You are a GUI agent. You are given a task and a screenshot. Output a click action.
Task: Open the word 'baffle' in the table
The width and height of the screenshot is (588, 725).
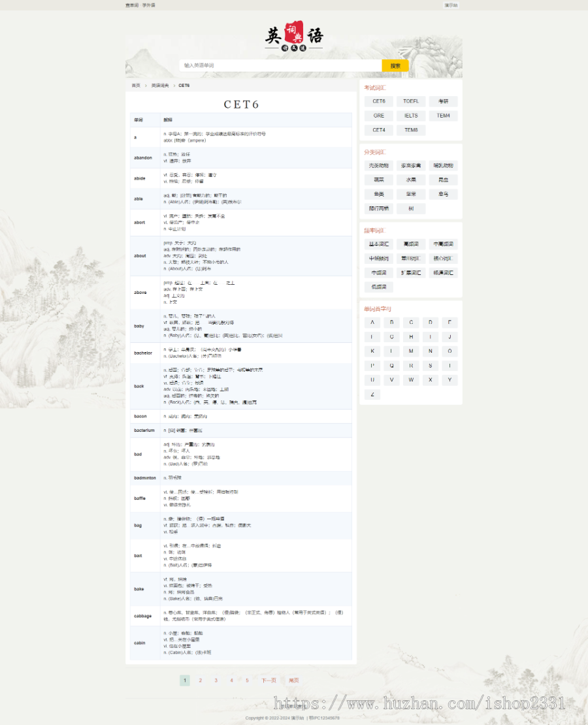(x=140, y=498)
